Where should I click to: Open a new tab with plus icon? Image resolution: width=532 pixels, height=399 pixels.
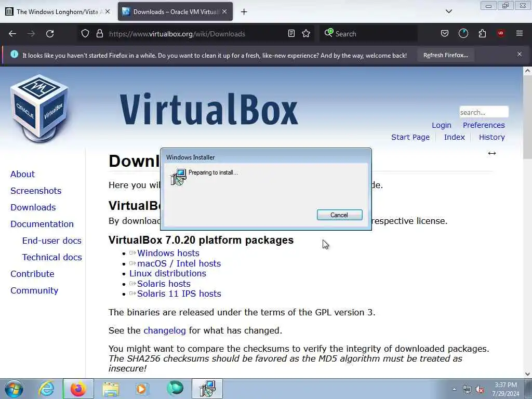(x=244, y=12)
